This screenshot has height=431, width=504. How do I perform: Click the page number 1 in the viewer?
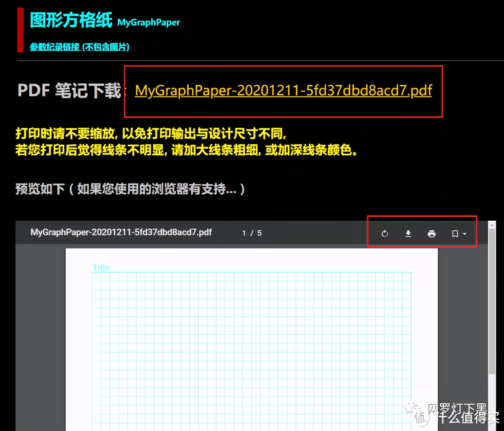point(244,233)
